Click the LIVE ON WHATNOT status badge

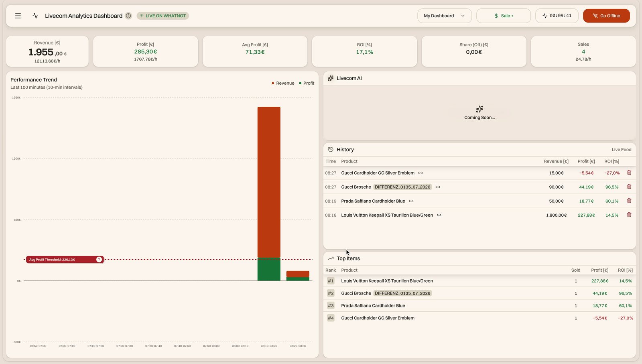point(163,16)
